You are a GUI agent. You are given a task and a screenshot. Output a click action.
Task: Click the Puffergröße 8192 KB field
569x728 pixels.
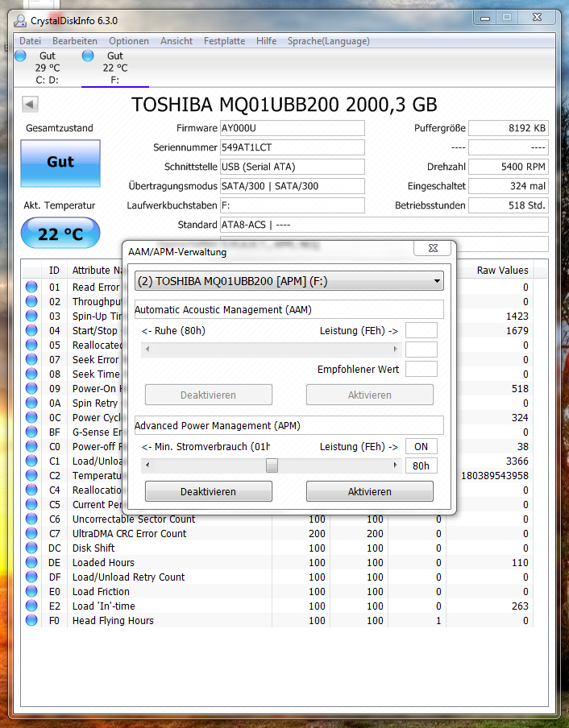click(509, 128)
